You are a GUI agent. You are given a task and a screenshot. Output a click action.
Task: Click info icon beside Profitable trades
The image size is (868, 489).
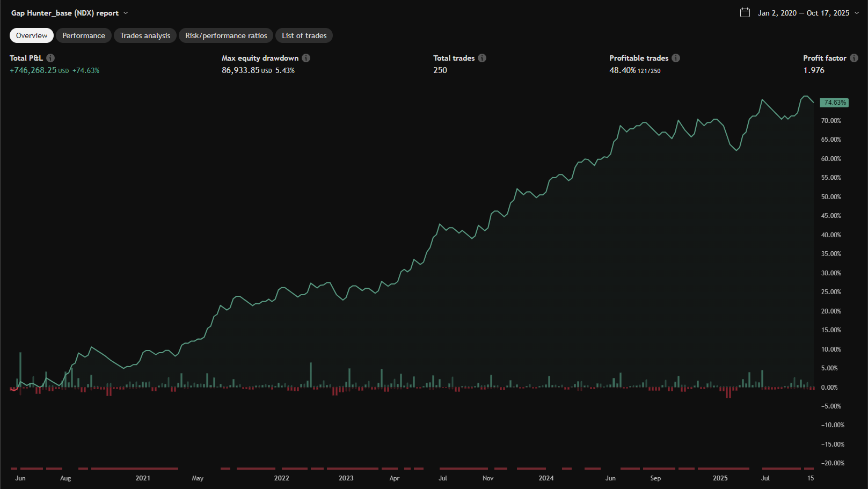[676, 58]
